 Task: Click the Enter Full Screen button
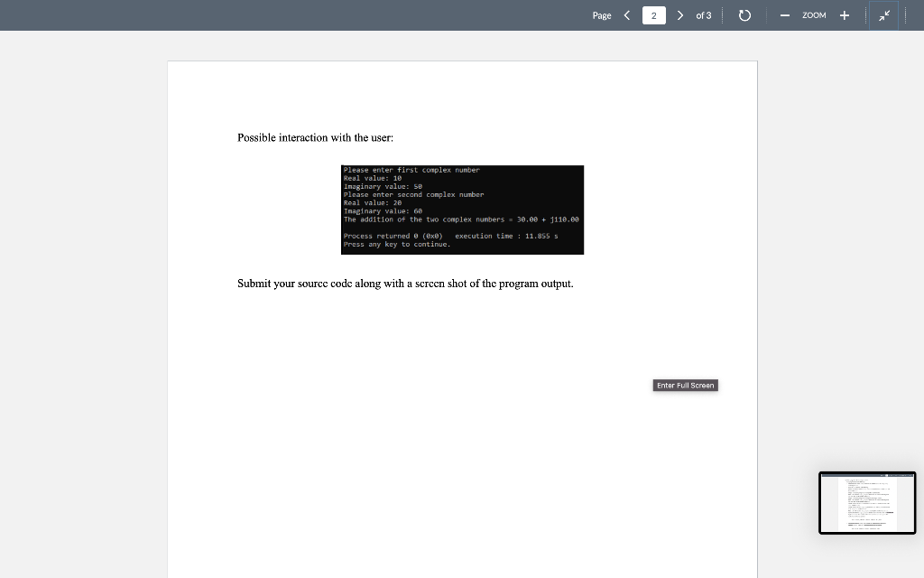(685, 385)
